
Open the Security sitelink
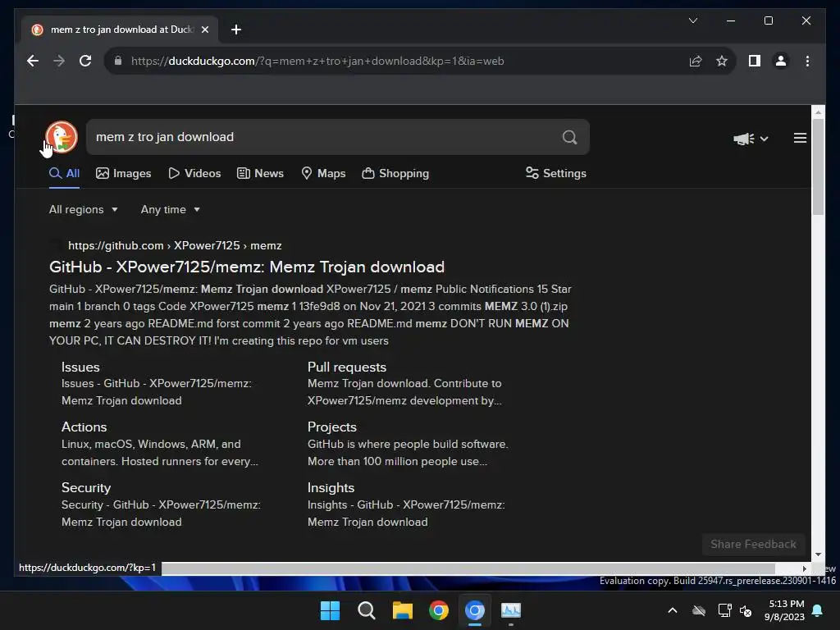point(85,487)
